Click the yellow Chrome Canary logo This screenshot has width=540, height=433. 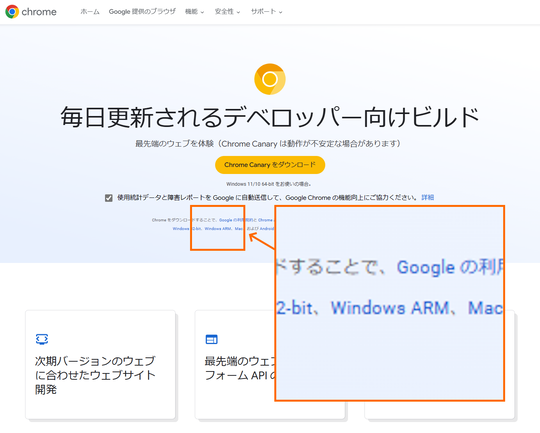coord(270,79)
